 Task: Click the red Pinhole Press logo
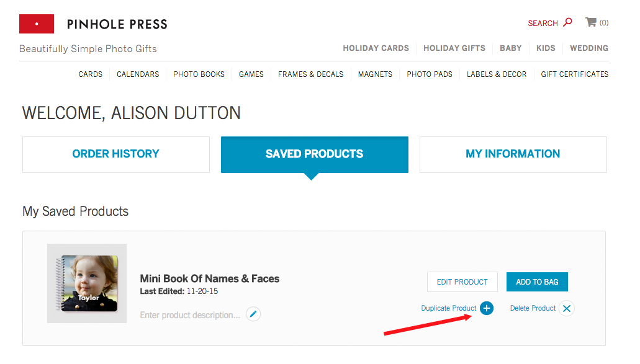click(37, 24)
